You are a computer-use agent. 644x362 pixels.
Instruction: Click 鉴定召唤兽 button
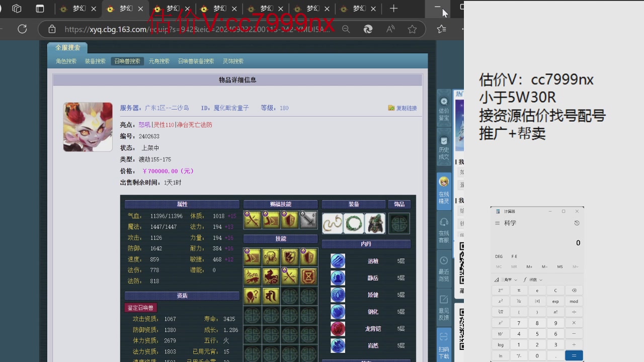[x=140, y=308]
